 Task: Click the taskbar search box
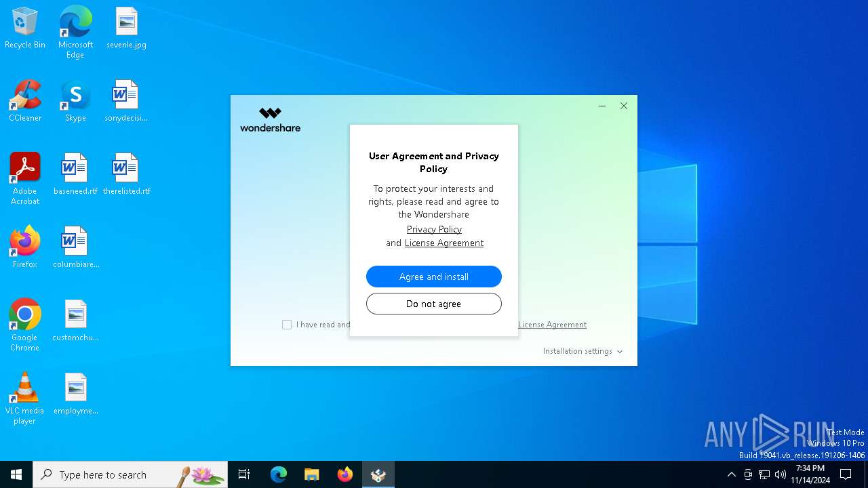[130, 474]
